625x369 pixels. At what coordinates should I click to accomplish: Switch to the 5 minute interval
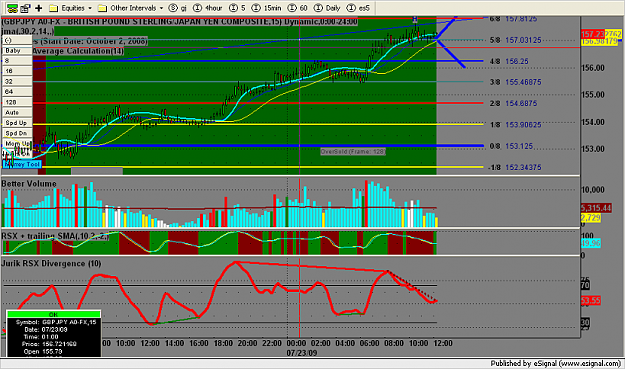(238, 8)
